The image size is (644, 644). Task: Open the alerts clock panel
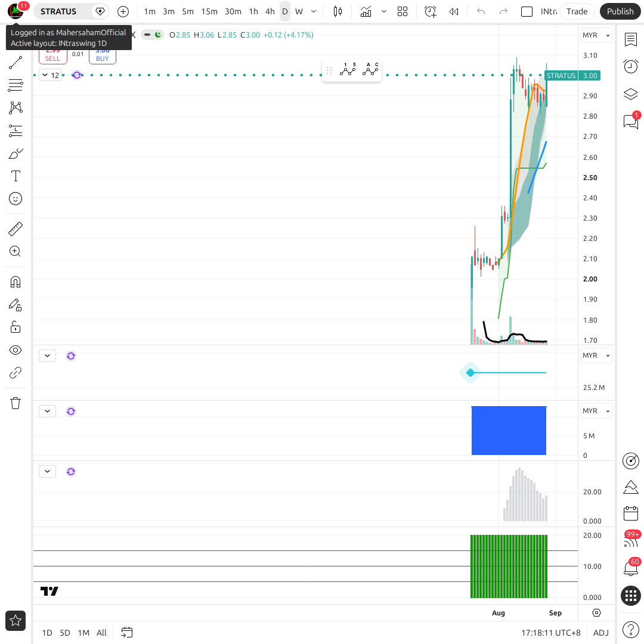tap(630, 66)
